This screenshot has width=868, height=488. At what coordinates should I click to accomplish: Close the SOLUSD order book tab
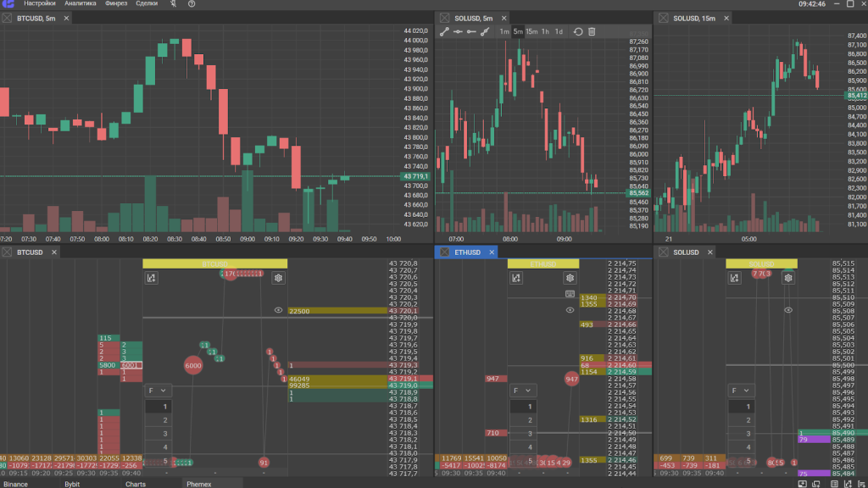[710, 252]
